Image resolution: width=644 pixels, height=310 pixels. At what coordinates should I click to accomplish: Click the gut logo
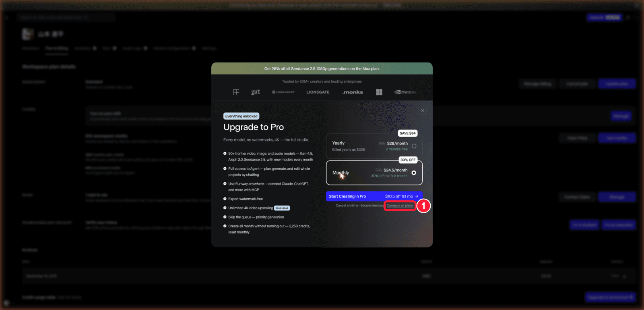pos(256,92)
